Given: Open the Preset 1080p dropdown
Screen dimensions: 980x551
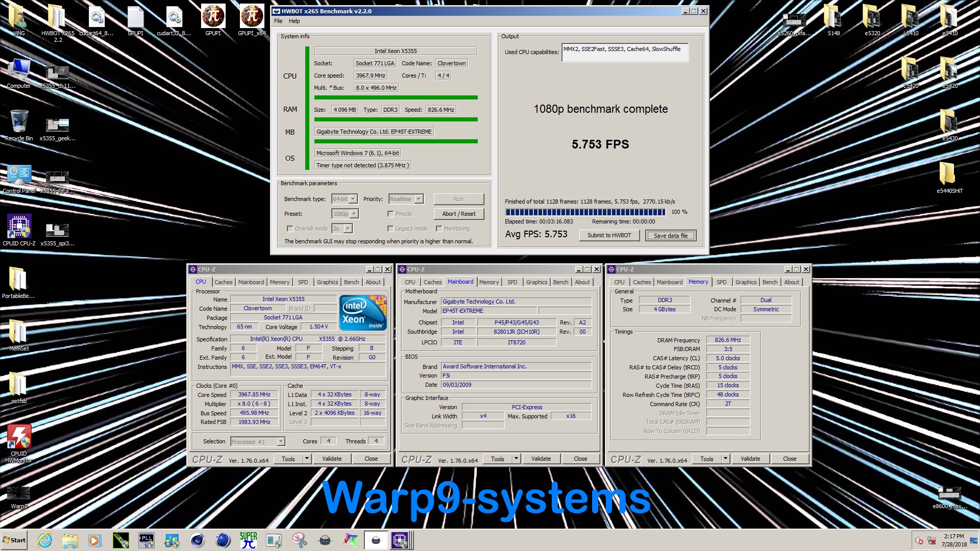Looking at the screenshot, I should point(346,214).
